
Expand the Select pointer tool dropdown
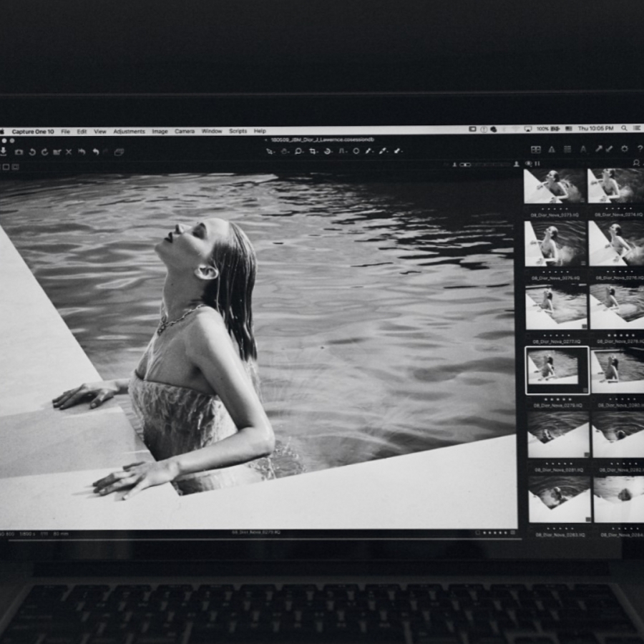(274, 152)
